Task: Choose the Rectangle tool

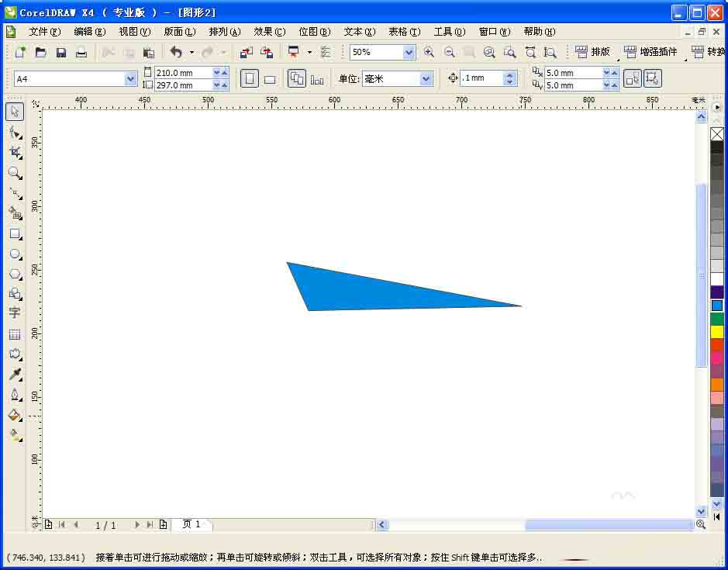Action: pos(15,234)
